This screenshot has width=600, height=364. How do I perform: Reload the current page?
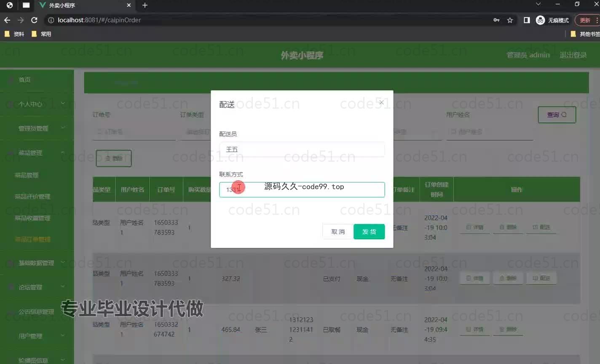[x=34, y=20]
